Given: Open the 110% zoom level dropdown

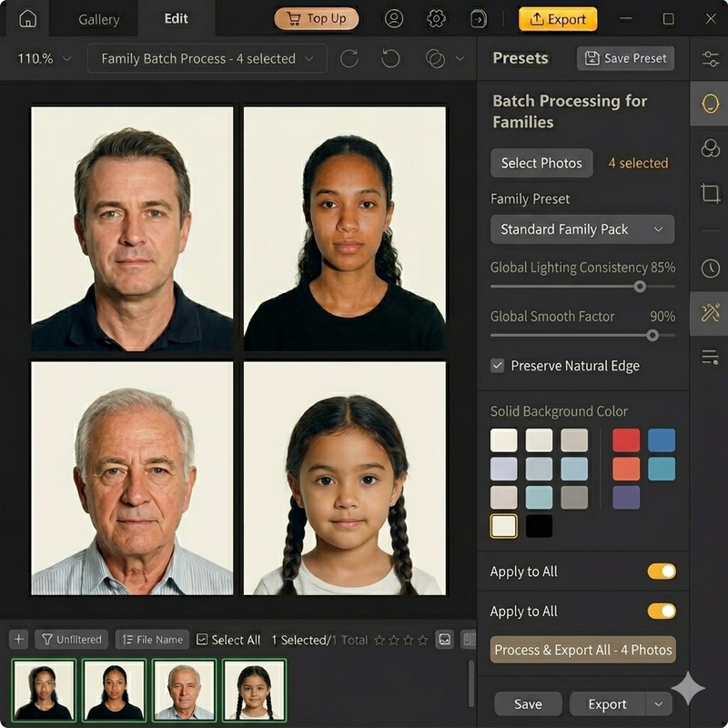Looking at the screenshot, I should [x=44, y=58].
